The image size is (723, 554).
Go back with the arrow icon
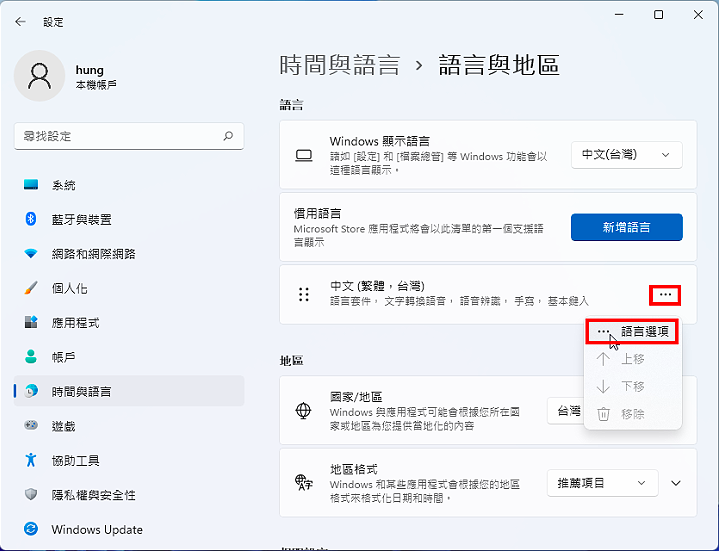[20, 22]
